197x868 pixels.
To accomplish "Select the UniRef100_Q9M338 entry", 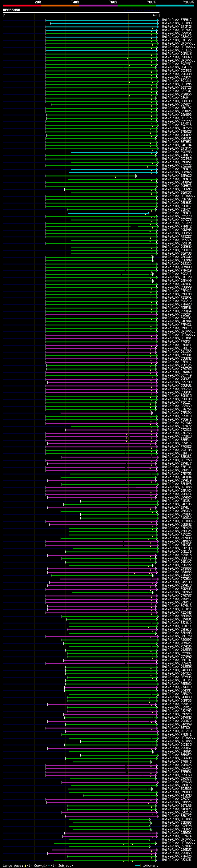I will pos(176,74).
